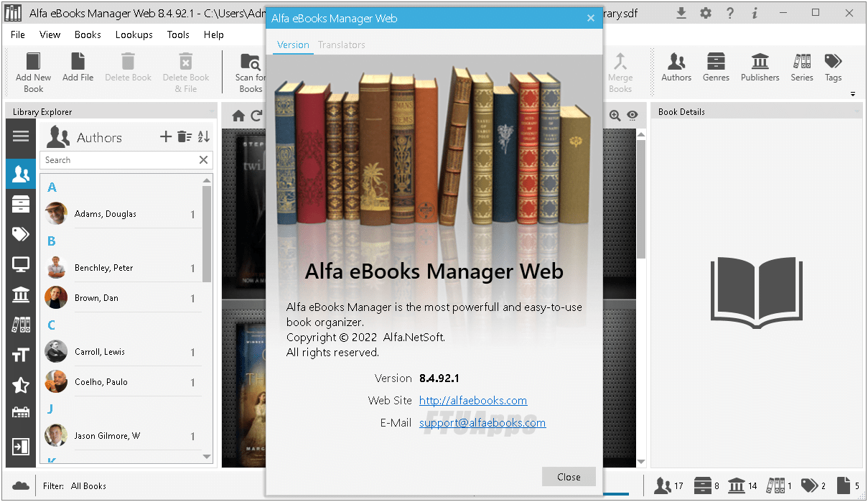Viewport: 868px width, 502px height.
Task: Open the File menu
Action: click(x=18, y=34)
